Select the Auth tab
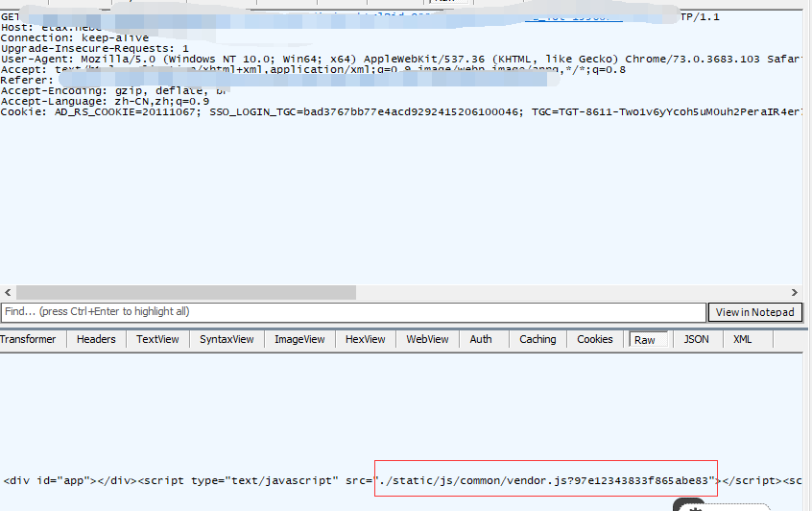Image resolution: width=812 pixels, height=511 pixels. click(481, 339)
